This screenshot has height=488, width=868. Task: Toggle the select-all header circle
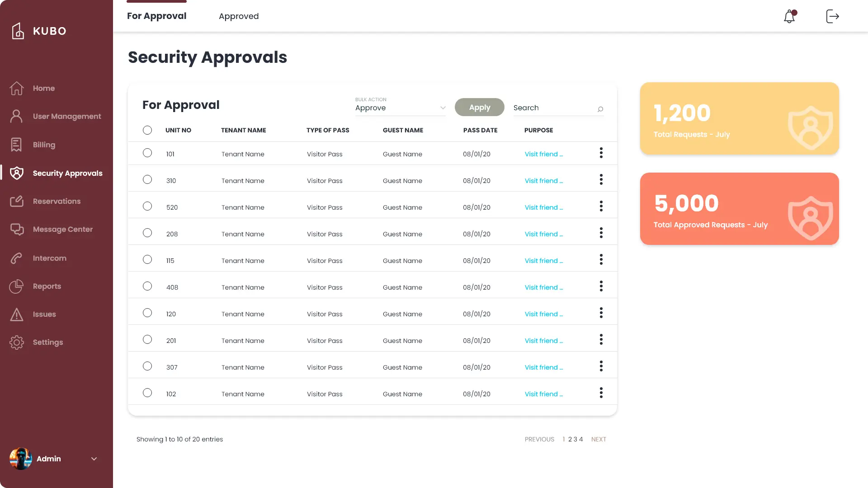click(x=147, y=130)
